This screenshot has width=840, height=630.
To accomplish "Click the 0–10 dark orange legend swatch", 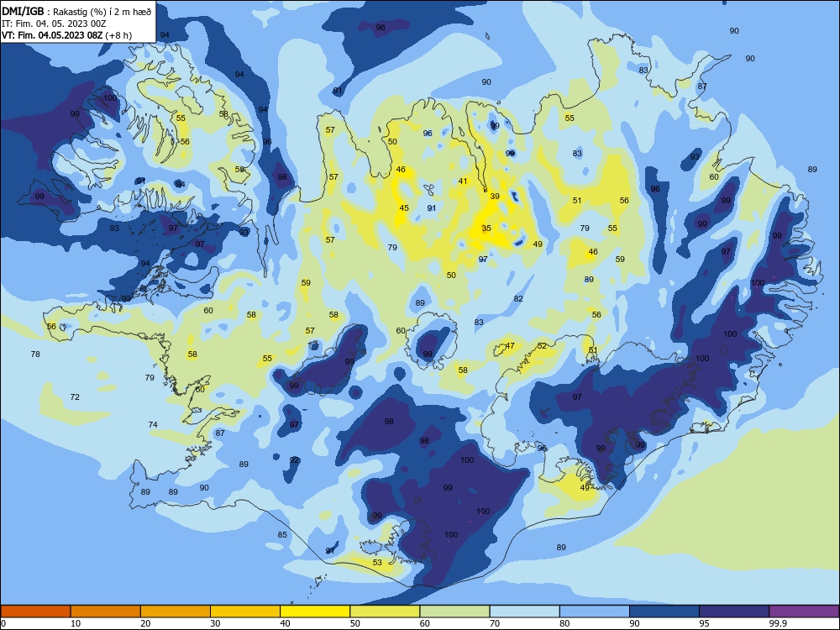I will click(35, 612).
